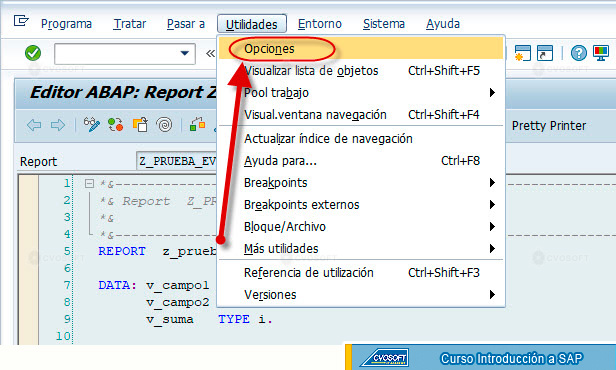Click the Other object icon

tap(140, 125)
